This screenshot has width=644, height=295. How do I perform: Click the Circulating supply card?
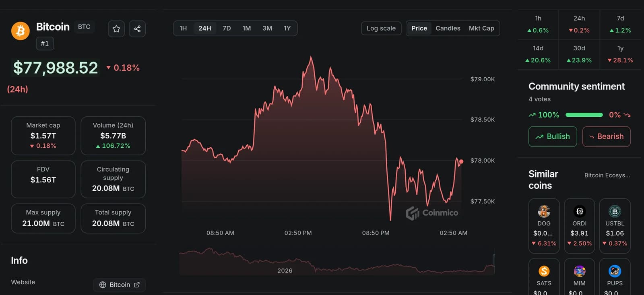pos(113,179)
